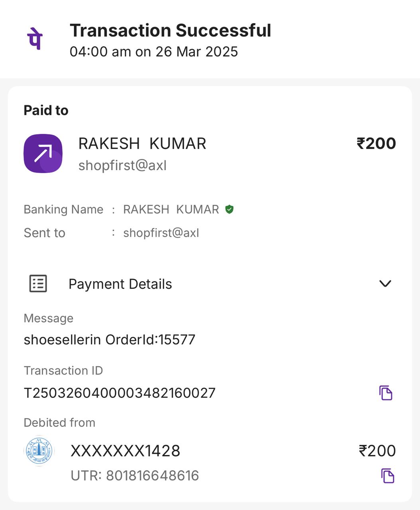Click the masked account number XXXXXXX1428

[126, 451]
